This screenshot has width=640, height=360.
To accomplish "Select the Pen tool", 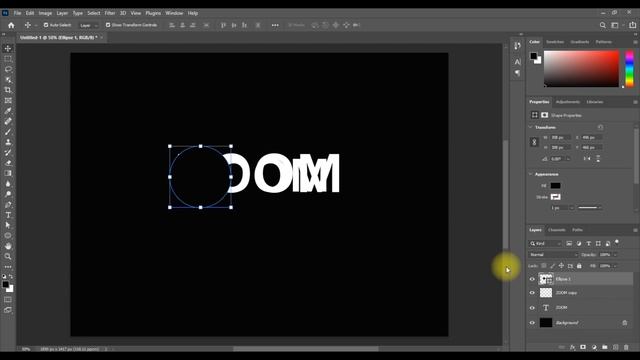I will [8, 204].
